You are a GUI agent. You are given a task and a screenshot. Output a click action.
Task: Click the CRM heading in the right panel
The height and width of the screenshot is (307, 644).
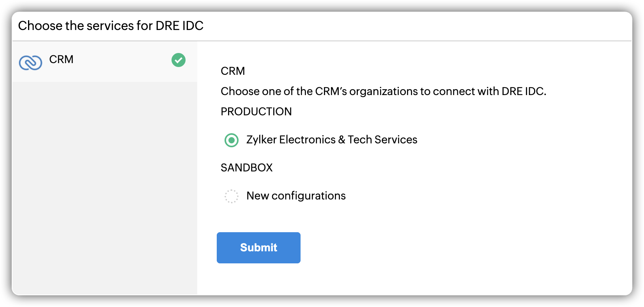pyautogui.click(x=233, y=71)
